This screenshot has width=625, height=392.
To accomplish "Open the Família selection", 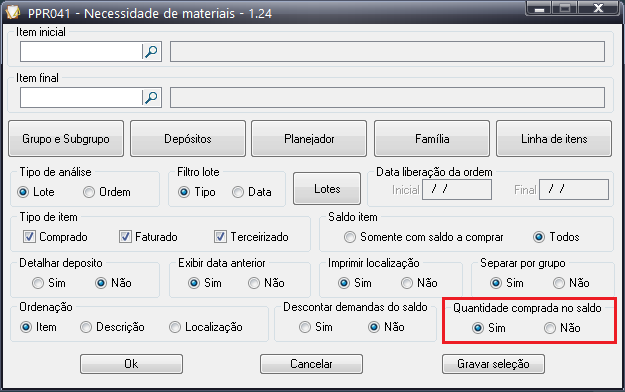I will (432, 139).
